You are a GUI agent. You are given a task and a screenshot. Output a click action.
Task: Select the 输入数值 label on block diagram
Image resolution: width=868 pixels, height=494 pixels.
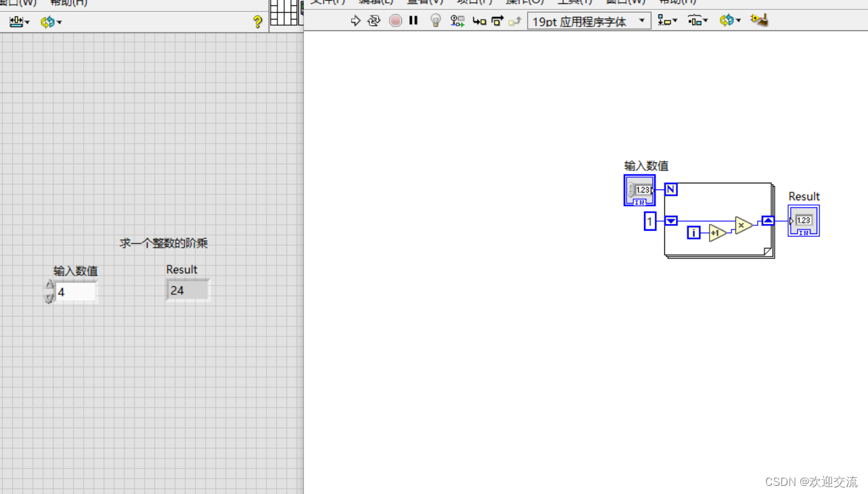(646, 166)
